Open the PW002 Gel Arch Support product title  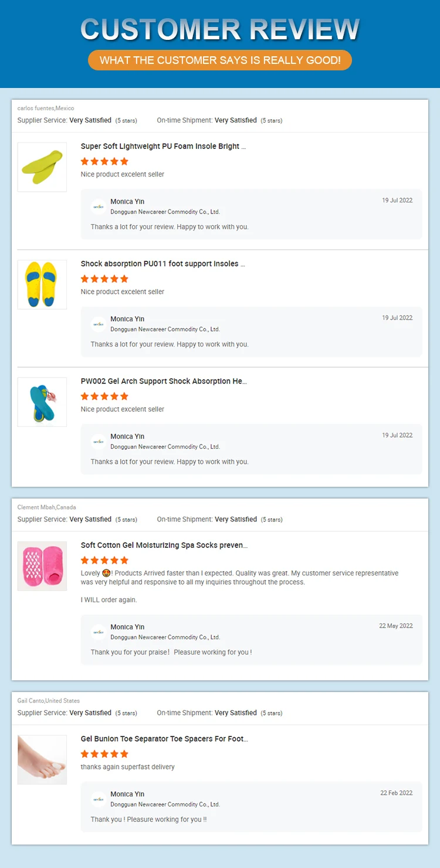coord(164,381)
